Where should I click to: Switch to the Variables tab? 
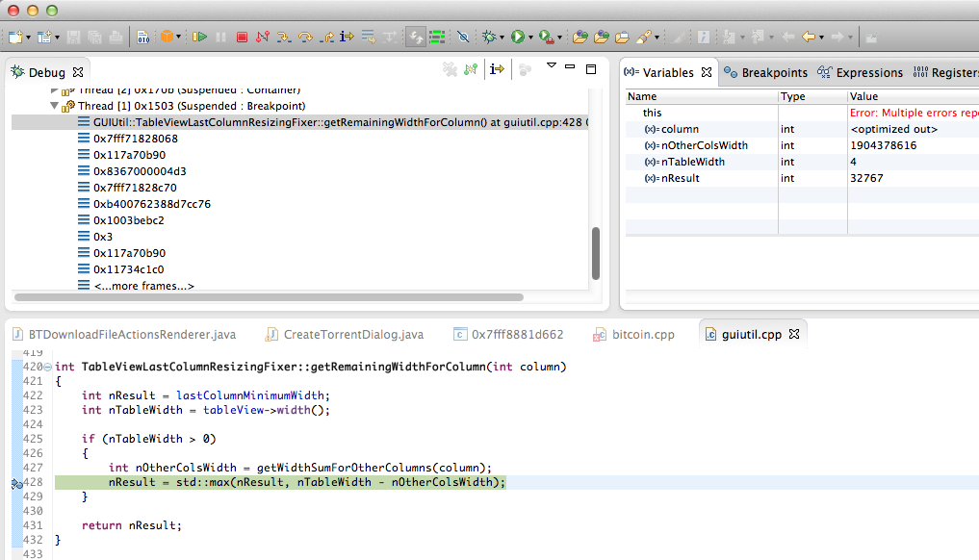(x=668, y=72)
